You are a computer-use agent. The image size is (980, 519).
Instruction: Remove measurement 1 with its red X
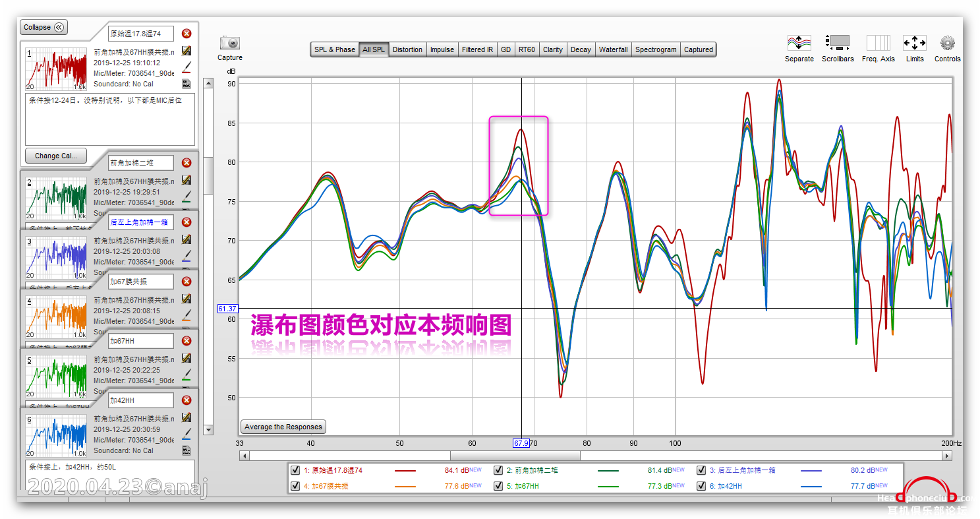point(187,34)
